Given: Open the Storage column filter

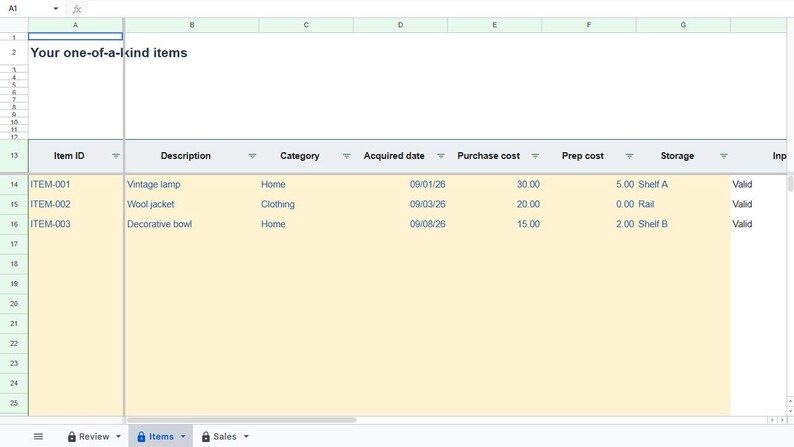Looking at the screenshot, I should pyautogui.click(x=723, y=156).
